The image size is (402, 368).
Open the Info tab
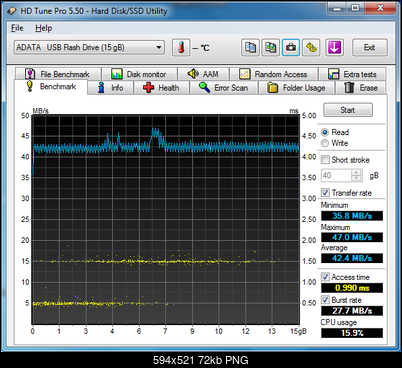tap(111, 88)
